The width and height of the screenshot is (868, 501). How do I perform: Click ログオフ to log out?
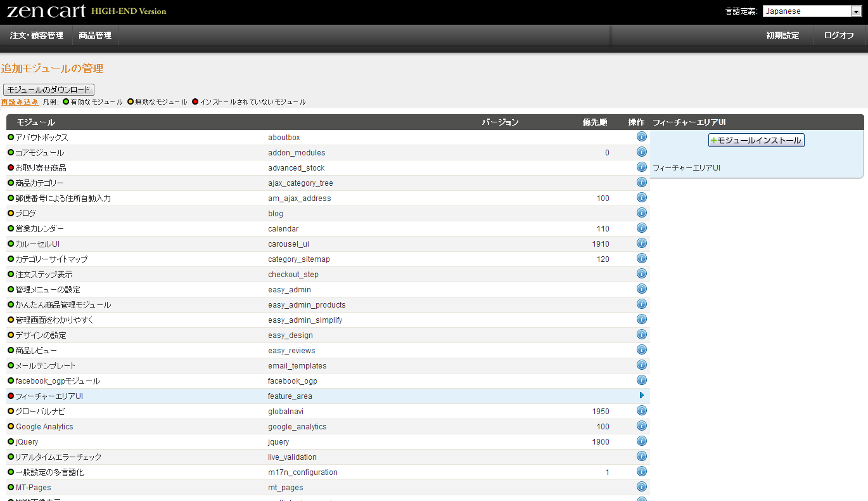(839, 36)
